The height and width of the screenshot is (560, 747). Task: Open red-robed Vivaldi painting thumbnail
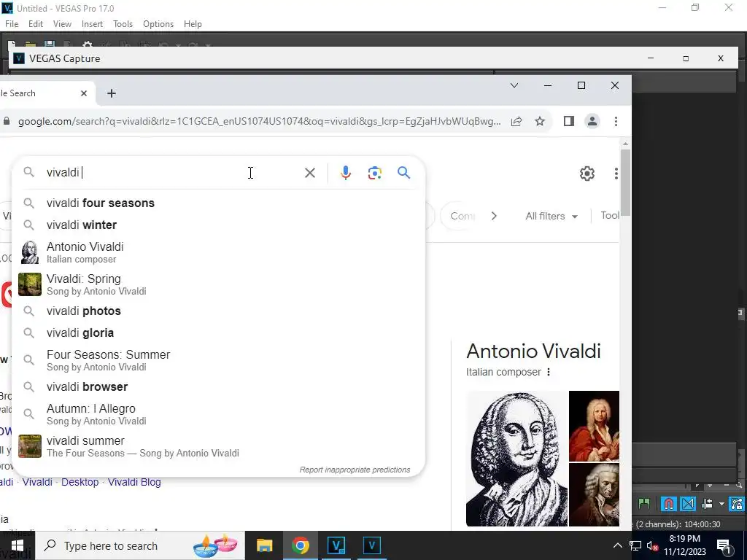point(594,426)
